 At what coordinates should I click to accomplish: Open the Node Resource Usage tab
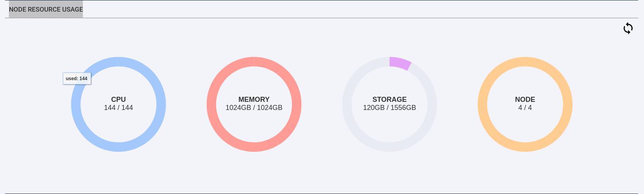(x=46, y=9)
